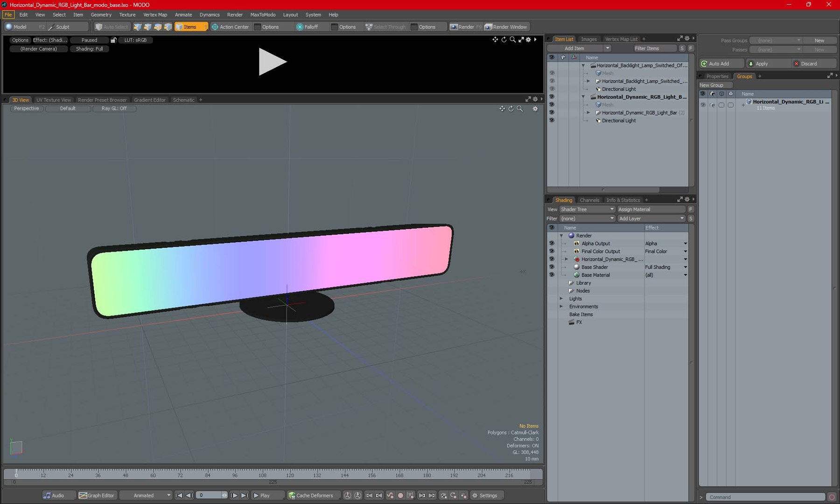Click the current frame number field
The width and height of the screenshot is (840, 504).
tap(209, 495)
